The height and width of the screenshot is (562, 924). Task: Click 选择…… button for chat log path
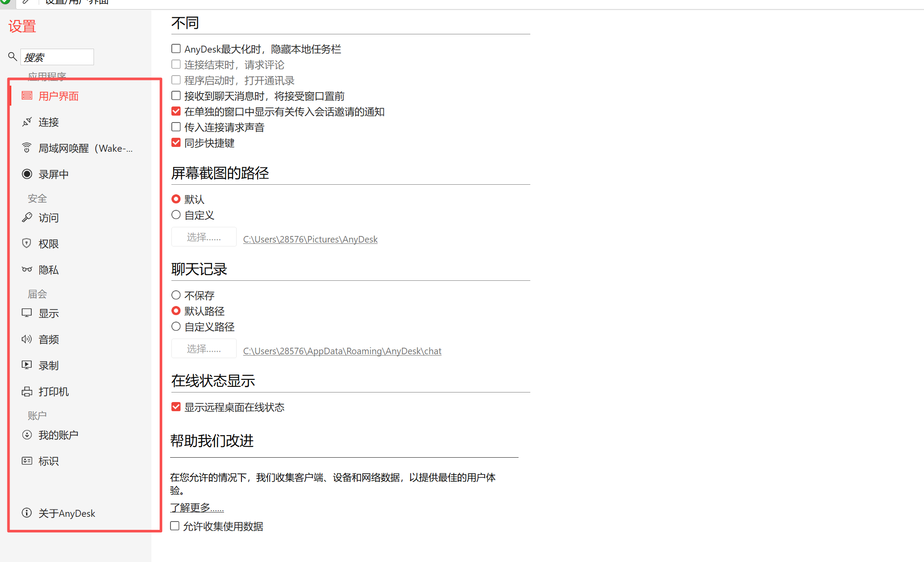[x=204, y=349]
